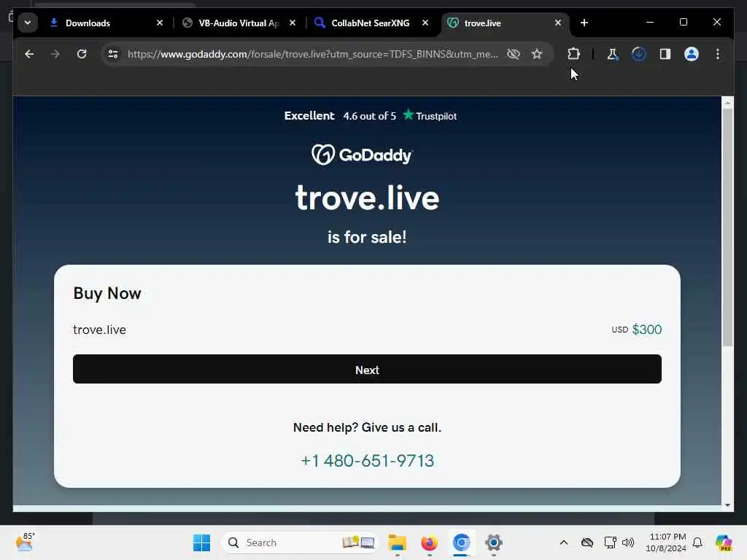This screenshot has height=560, width=747.
Task: Click the GoDaddy logo
Action: 362,155
